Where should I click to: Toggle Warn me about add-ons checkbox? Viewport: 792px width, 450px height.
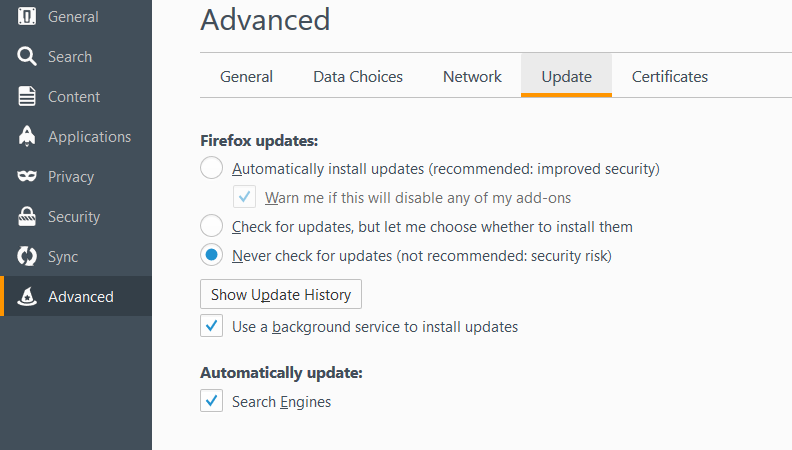[x=244, y=197]
